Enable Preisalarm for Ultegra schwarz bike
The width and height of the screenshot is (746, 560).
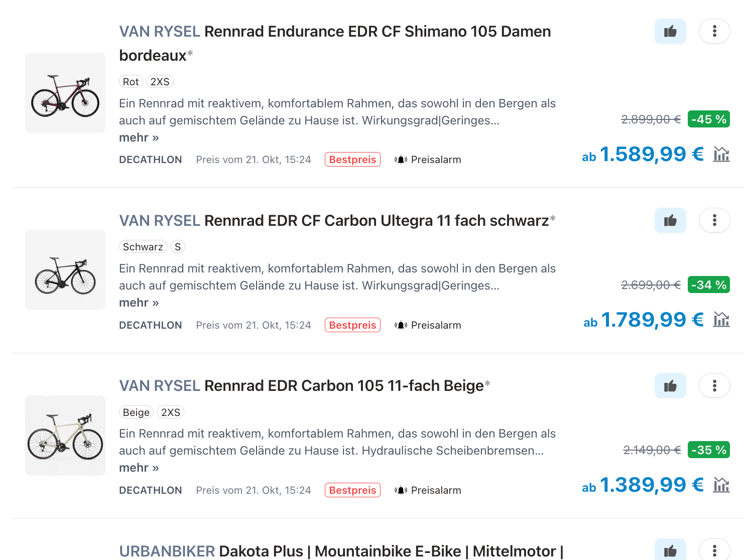point(428,325)
